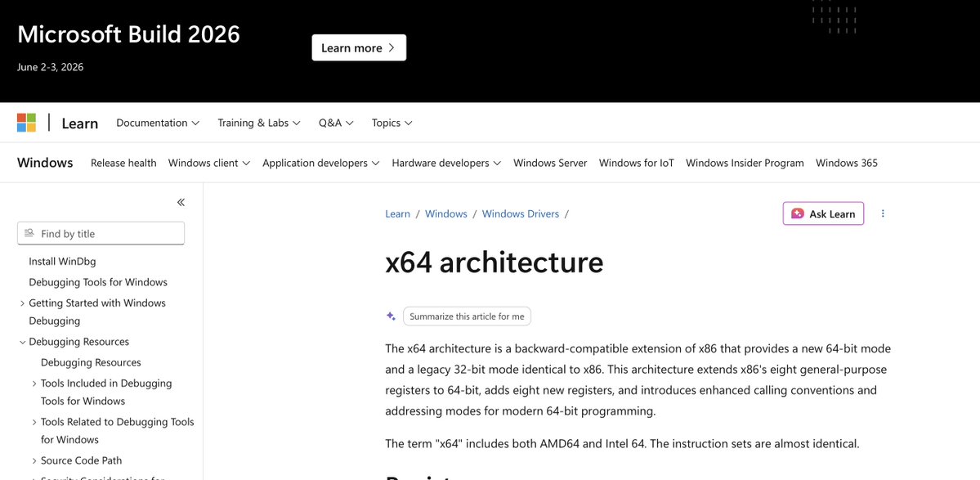Expand Tools Included in Debugging Tools
The height and width of the screenshot is (480, 980).
[x=34, y=384]
